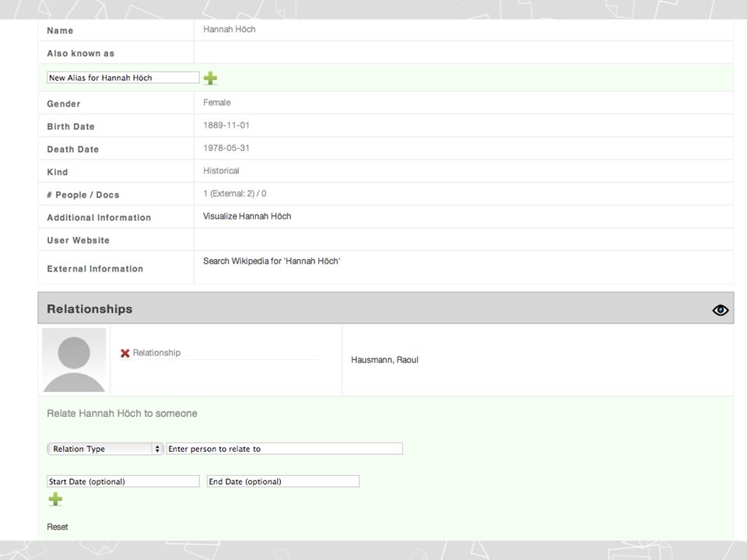Select the name value Hannah Höch

coord(229,29)
